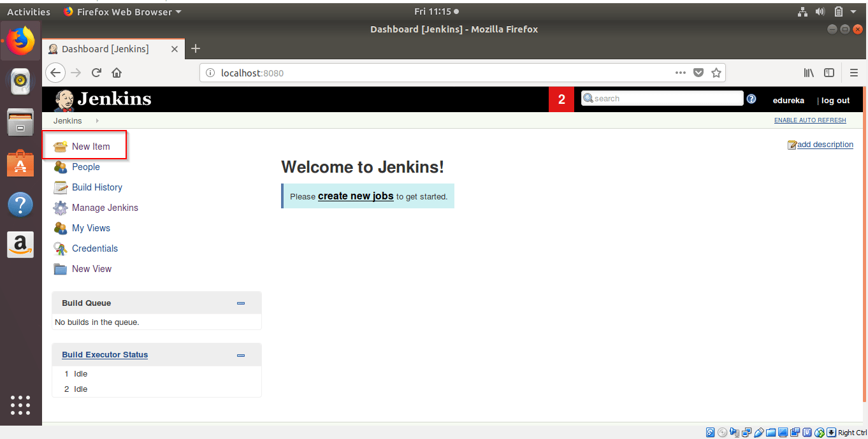
Task: Create a New View from the sidebar
Action: coord(90,268)
